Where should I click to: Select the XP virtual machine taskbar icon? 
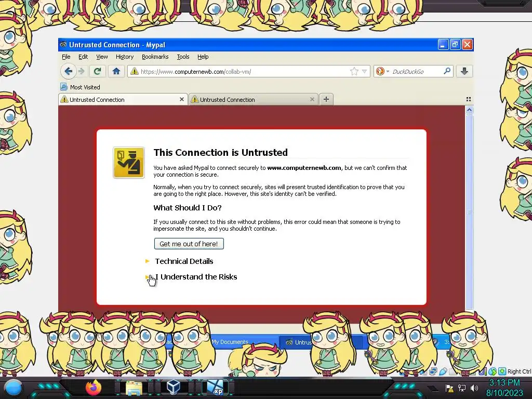215,388
